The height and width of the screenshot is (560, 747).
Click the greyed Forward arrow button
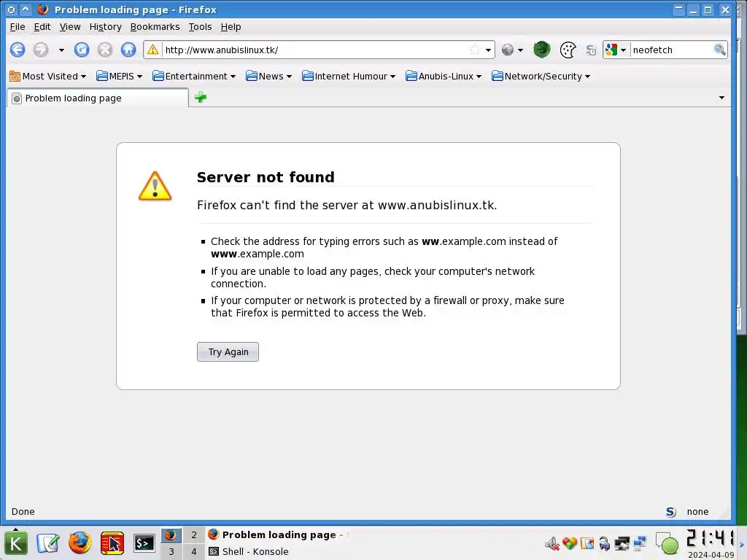pyautogui.click(x=41, y=50)
